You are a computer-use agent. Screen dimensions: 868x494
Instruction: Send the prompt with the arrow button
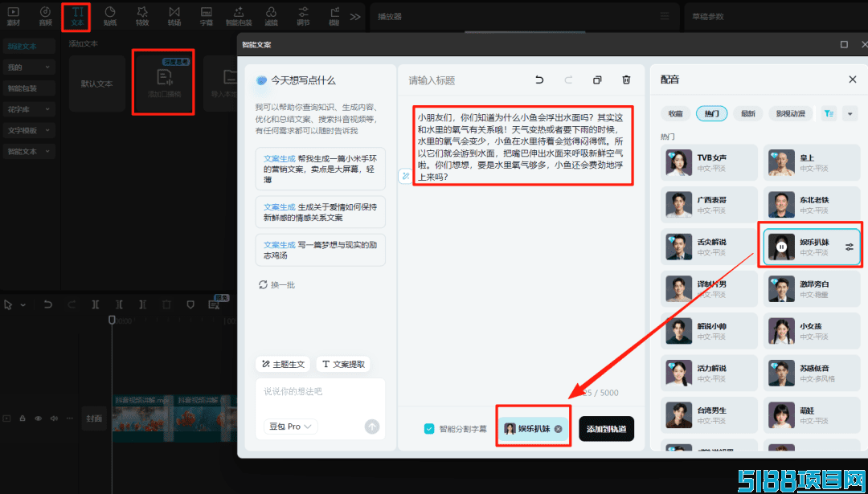(x=372, y=427)
